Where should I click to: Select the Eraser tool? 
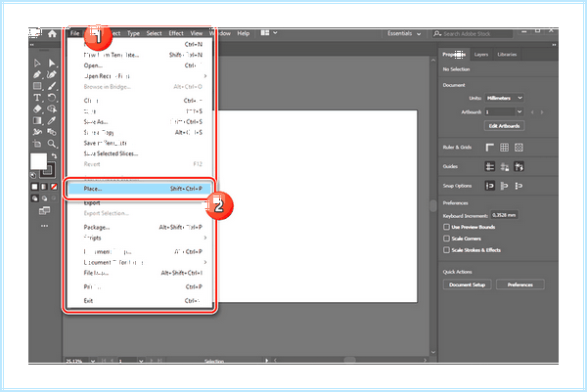[37, 109]
